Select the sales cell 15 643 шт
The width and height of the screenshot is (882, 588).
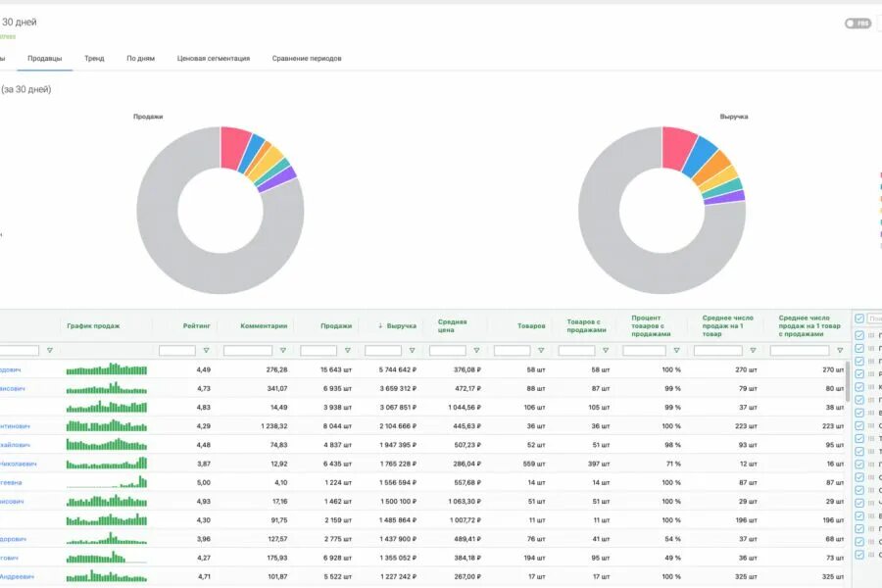pos(336,369)
